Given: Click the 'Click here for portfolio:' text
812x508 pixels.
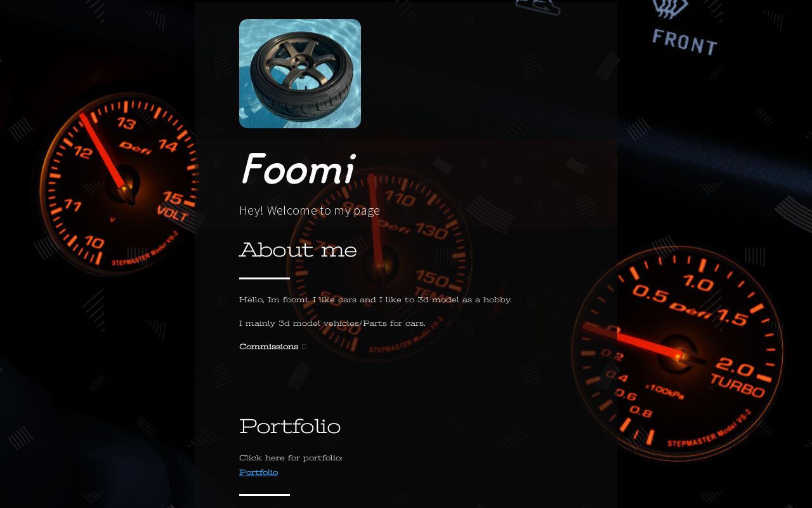Looking at the screenshot, I should [291, 457].
